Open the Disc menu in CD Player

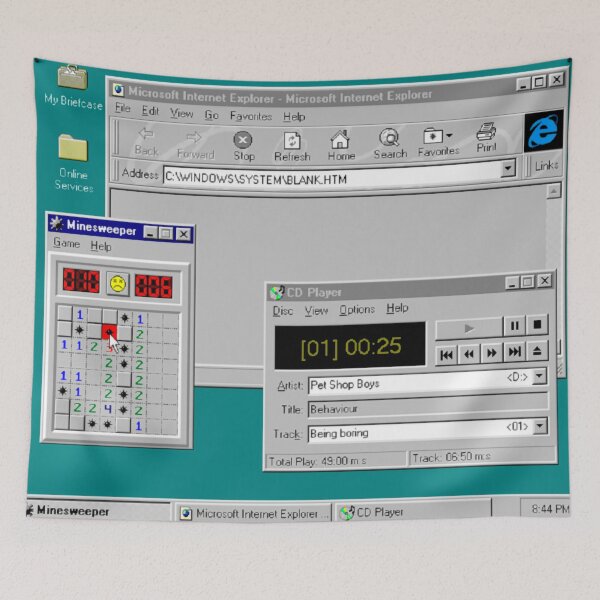[282, 311]
